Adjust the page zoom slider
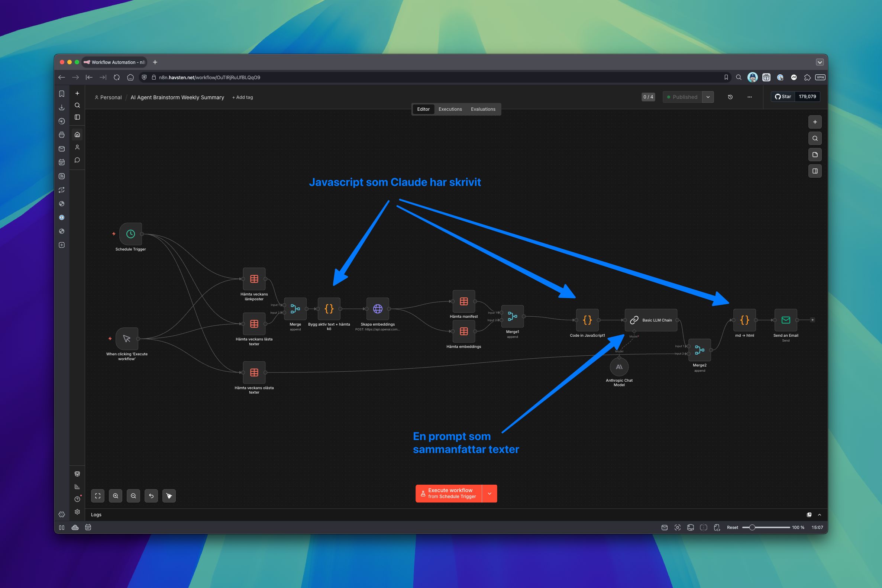882x588 pixels. pos(752,528)
